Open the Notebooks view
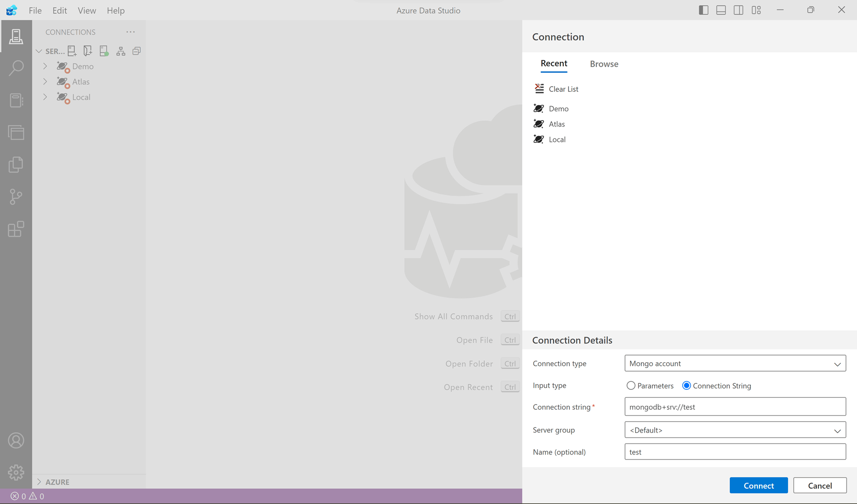This screenshot has height=504, width=857. pos(16,100)
